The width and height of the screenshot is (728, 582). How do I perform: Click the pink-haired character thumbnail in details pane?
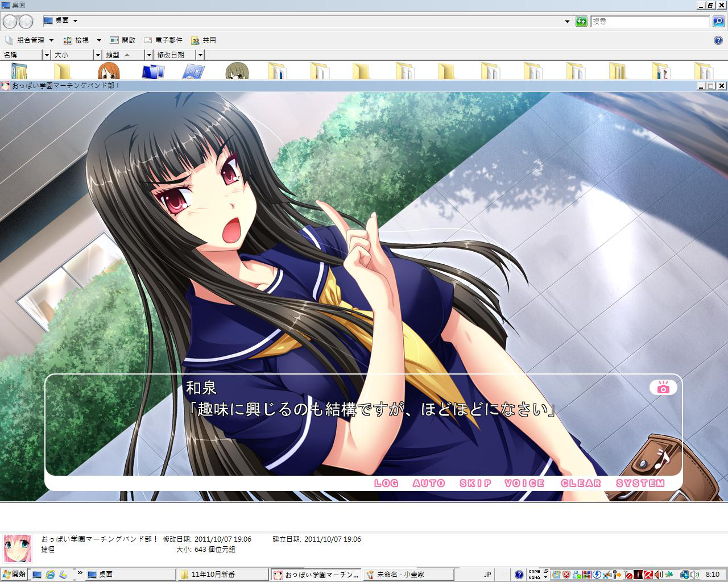(x=17, y=548)
